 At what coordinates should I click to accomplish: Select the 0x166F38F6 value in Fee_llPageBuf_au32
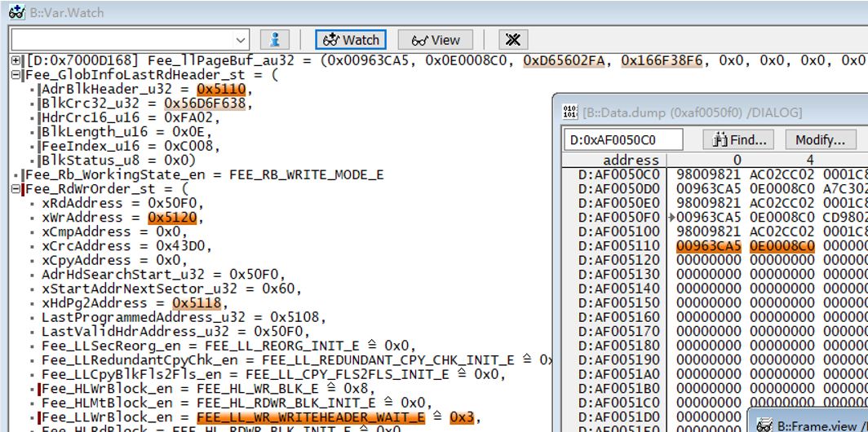coord(662,60)
